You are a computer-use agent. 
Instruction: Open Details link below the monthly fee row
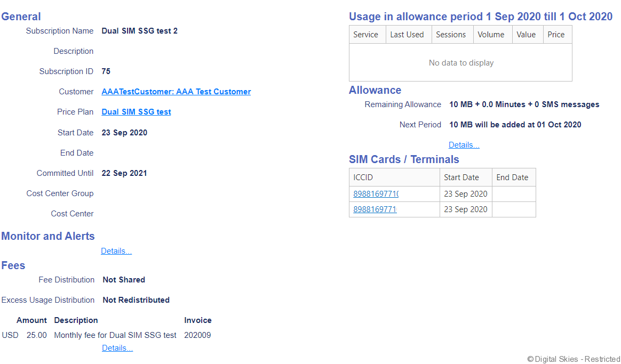[x=117, y=348]
